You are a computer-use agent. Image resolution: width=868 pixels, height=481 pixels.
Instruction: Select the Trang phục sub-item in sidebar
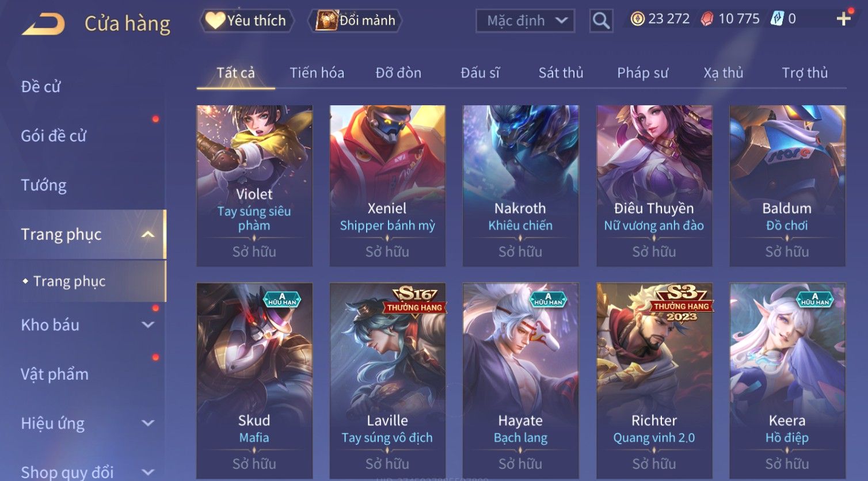coord(70,281)
